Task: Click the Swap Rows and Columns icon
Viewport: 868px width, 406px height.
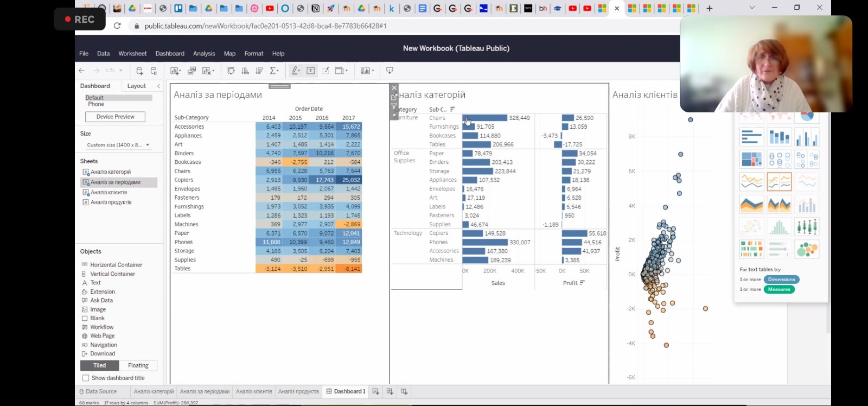Action: (231, 71)
